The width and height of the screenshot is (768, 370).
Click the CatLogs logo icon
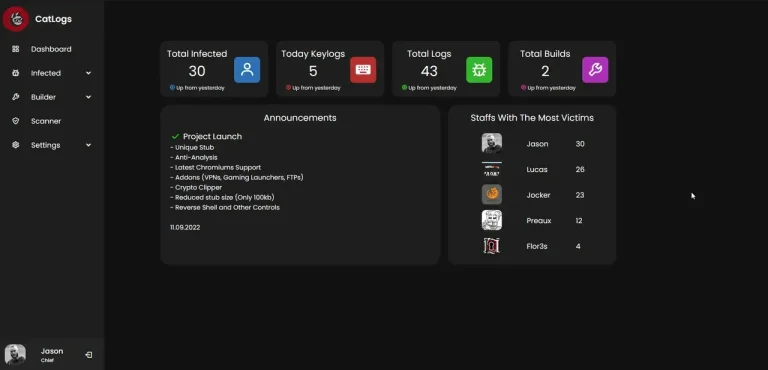[16, 19]
